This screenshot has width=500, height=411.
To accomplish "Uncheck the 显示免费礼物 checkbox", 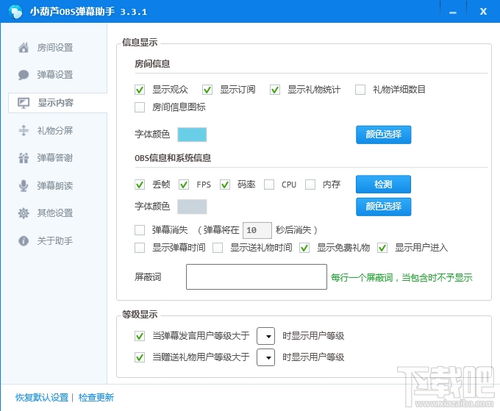I will click(304, 248).
